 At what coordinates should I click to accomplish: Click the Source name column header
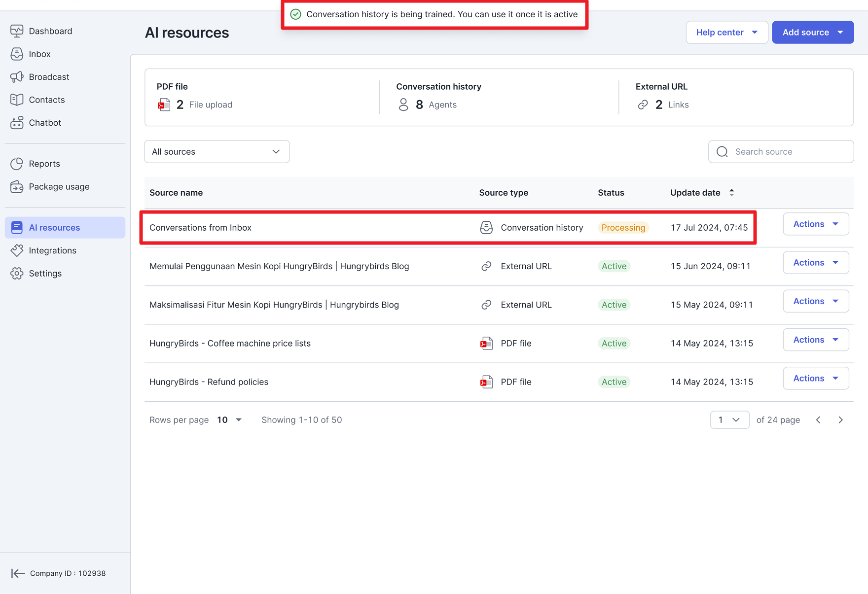176,193
